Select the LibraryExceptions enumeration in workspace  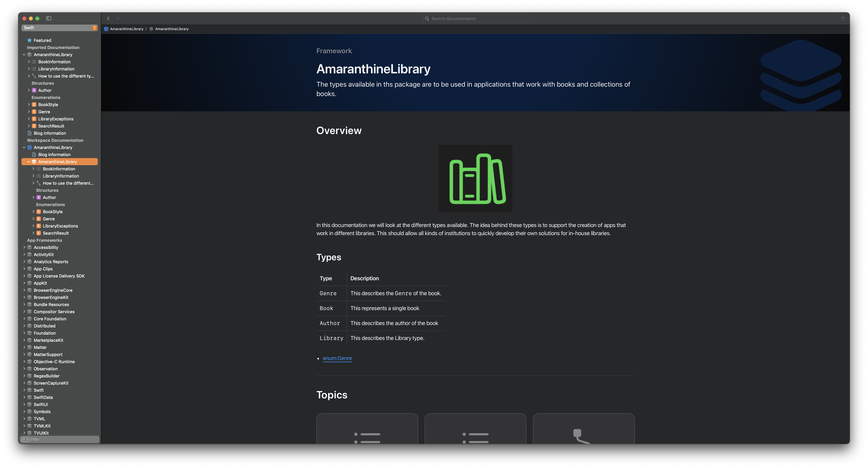(x=60, y=226)
